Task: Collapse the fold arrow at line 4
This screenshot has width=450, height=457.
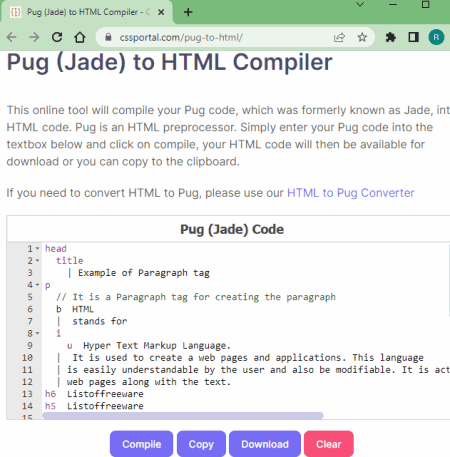Action: tap(37, 285)
